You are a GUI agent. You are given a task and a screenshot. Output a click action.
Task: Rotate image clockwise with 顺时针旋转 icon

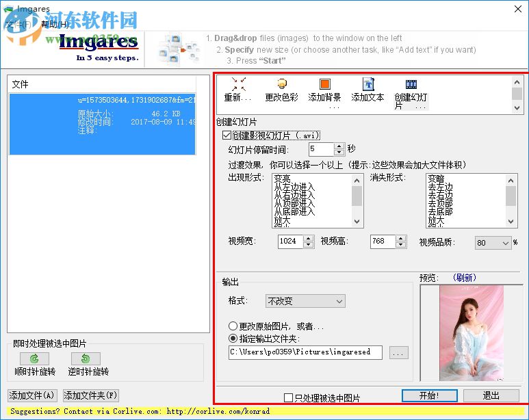[x=34, y=358]
